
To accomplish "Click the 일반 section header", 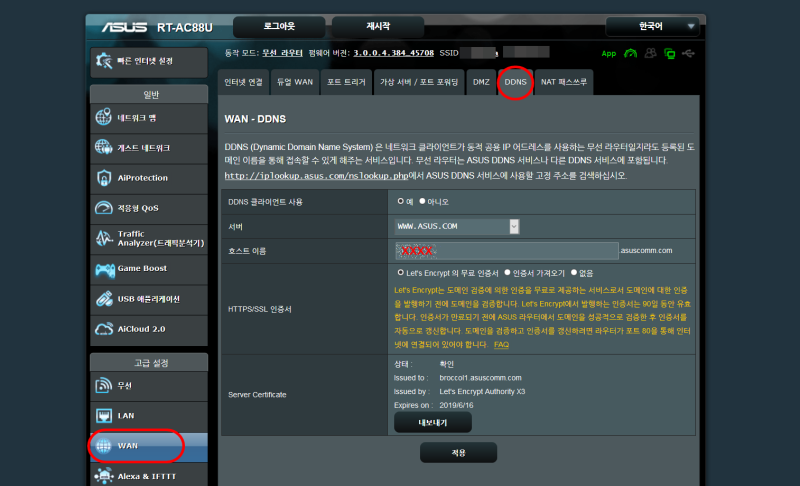I will [149, 94].
